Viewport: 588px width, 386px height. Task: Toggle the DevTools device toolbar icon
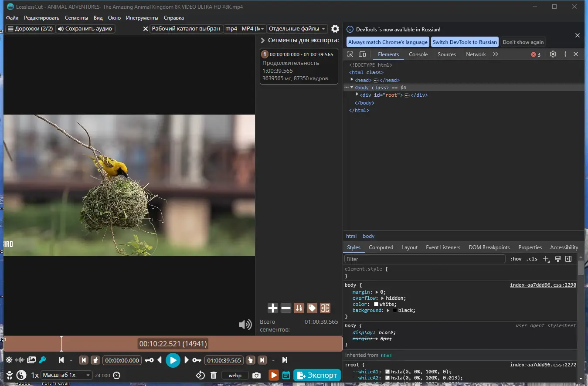[x=362, y=54]
